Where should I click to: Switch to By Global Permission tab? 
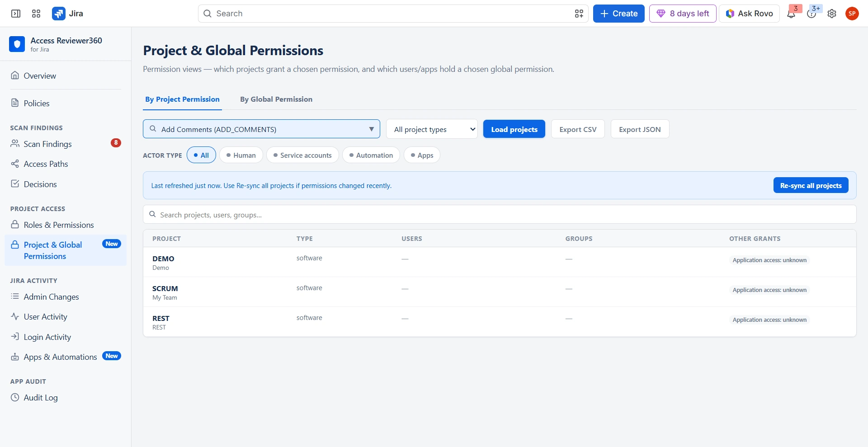pyautogui.click(x=276, y=99)
